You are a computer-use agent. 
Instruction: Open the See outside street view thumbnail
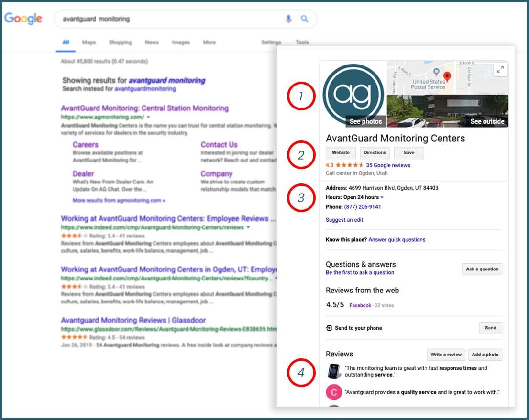click(448, 111)
